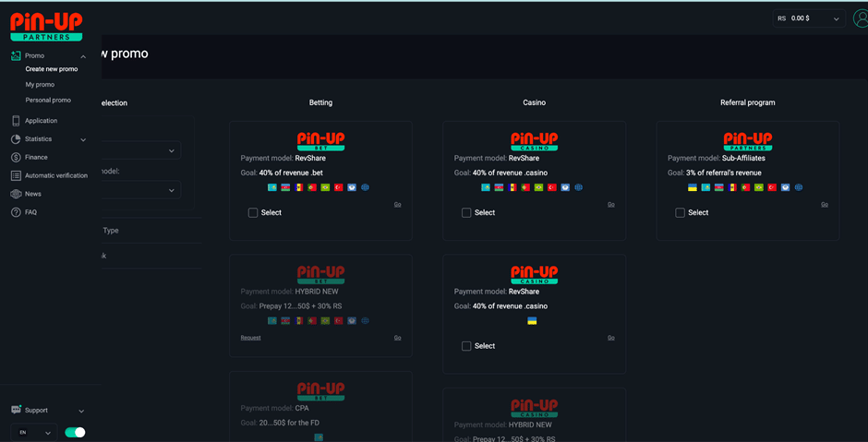The height and width of the screenshot is (442, 868).
Task: Click Brazil flag on the multi-flag Casino RevShare card
Action: [x=538, y=187]
